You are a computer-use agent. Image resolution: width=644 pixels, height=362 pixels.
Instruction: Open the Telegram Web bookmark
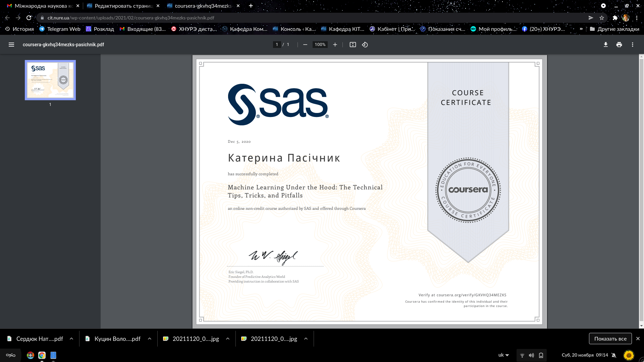(60, 29)
